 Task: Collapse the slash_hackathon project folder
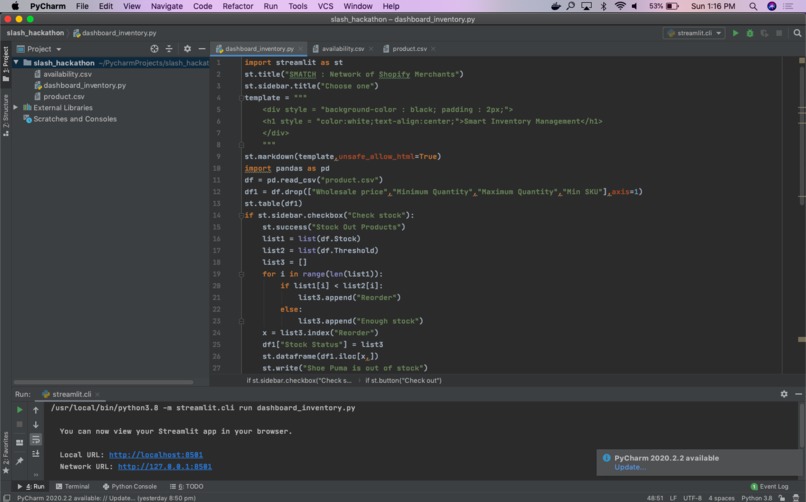(16, 62)
